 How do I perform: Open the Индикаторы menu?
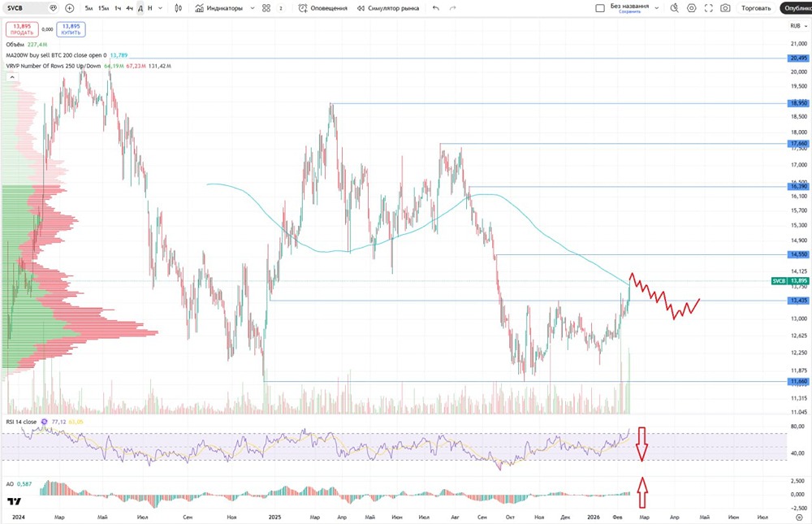[218, 8]
